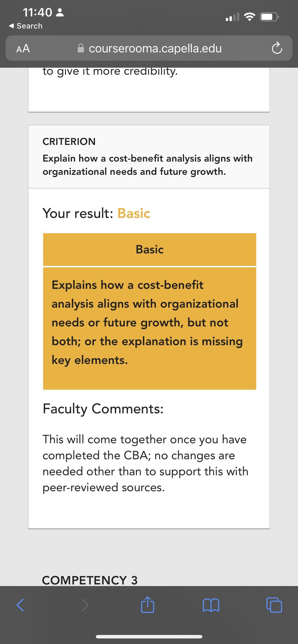Return to Search app via back link
The image size is (298, 644).
(26, 26)
